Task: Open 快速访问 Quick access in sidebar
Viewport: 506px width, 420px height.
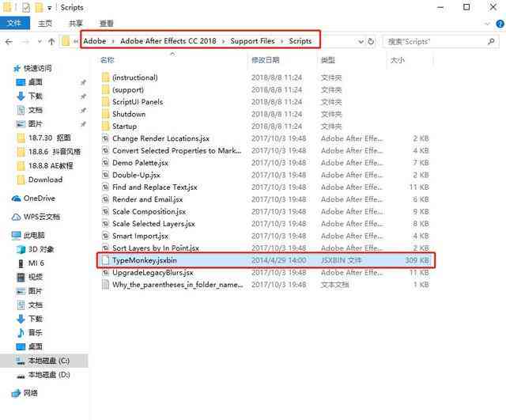Action: tap(37, 68)
